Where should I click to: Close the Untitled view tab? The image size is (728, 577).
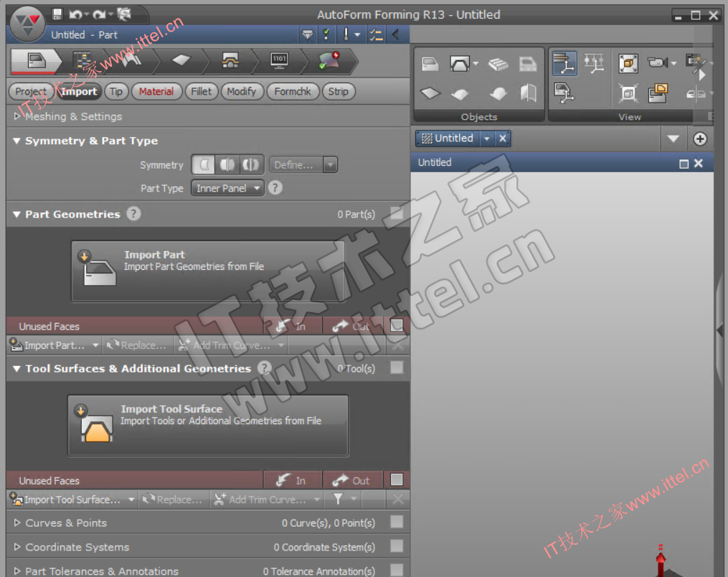coord(503,139)
